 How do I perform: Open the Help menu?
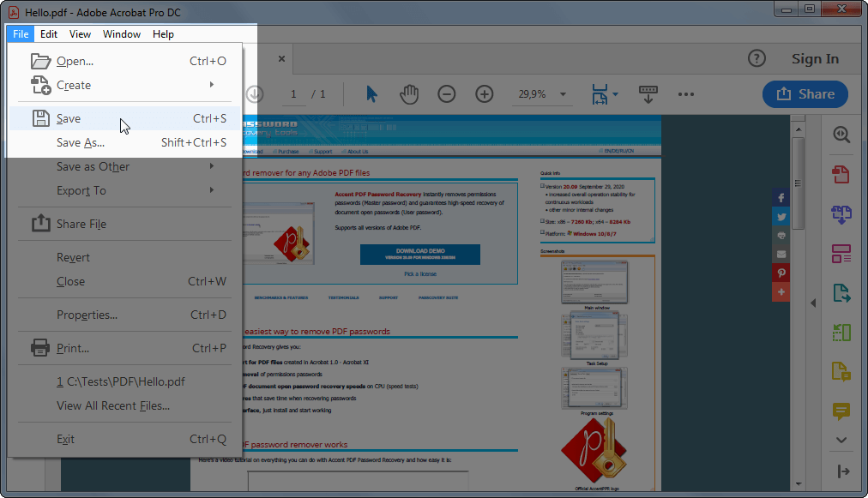(x=163, y=33)
